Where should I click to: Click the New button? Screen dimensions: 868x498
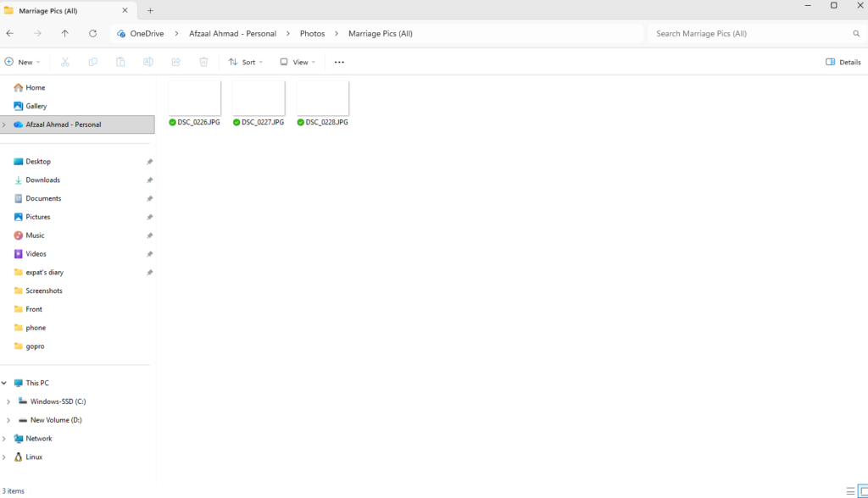pos(23,62)
